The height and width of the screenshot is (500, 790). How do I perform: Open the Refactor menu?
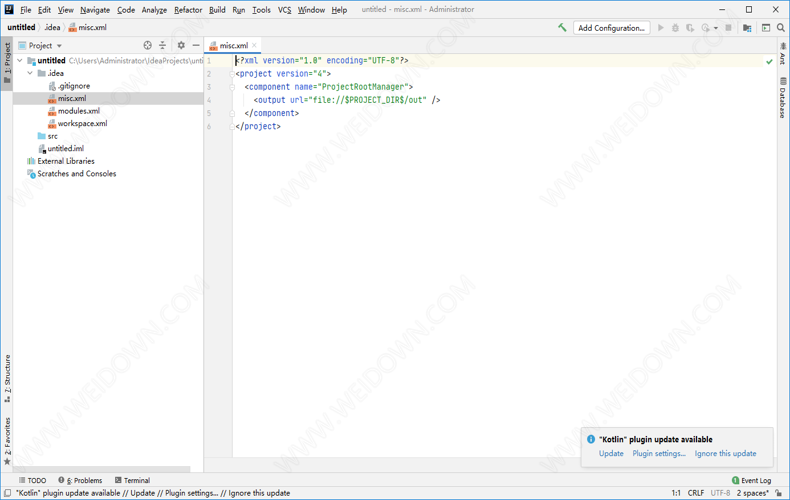188,10
